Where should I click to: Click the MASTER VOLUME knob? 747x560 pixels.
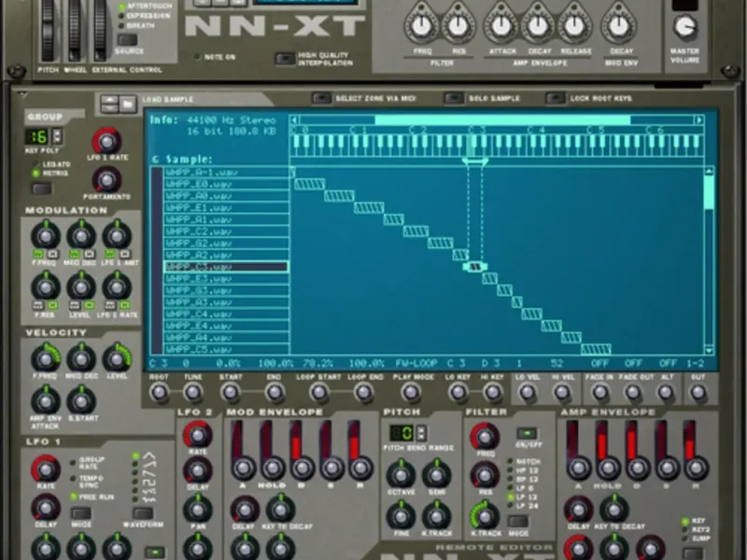click(684, 28)
